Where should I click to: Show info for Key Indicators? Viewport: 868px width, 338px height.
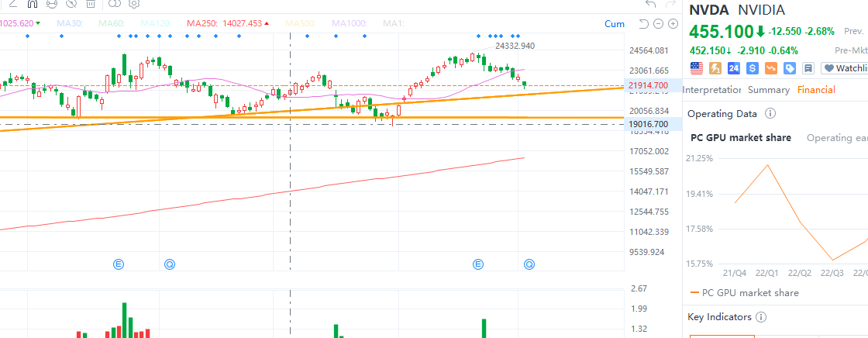click(x=760, y=317)
